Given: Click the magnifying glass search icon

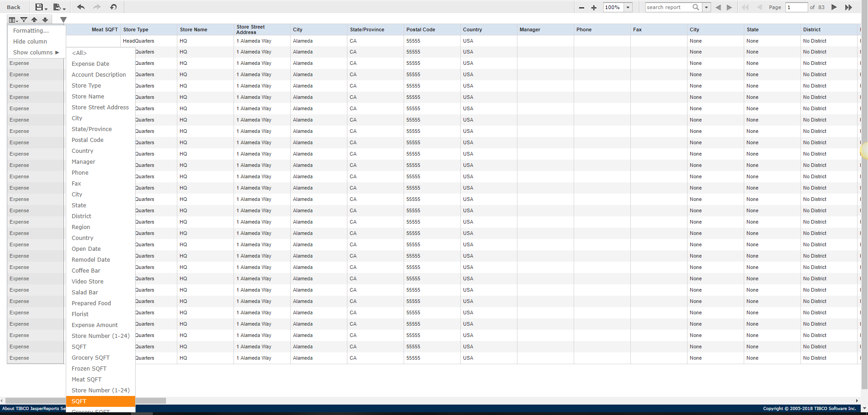Looking at the screenshot, I should (696, 7).
